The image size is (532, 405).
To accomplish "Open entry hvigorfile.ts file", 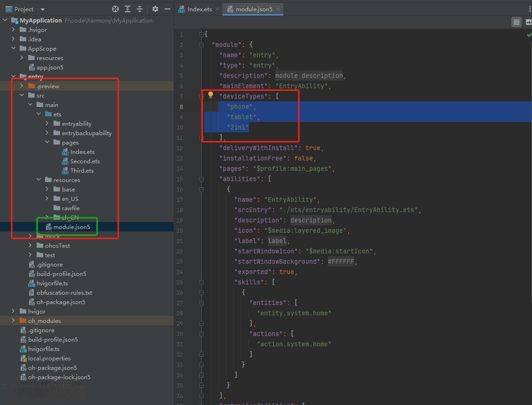I will (52, 283).
